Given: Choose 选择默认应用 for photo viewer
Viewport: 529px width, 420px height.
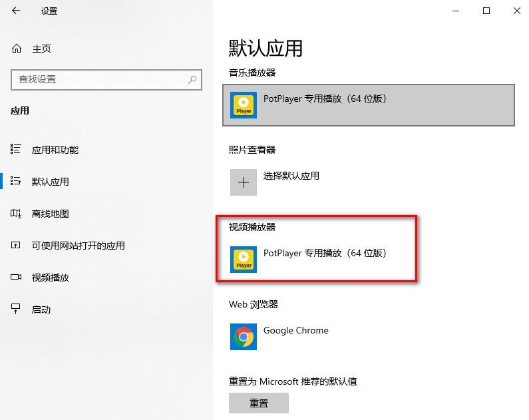Looking at the screenshot, I should 291,176.
